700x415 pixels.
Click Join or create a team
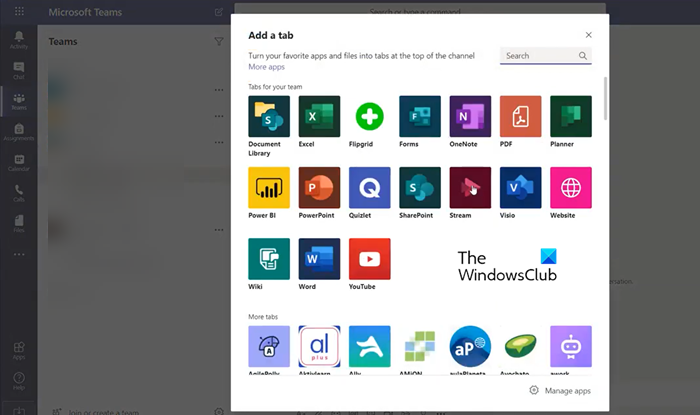[x=104, y=412]
